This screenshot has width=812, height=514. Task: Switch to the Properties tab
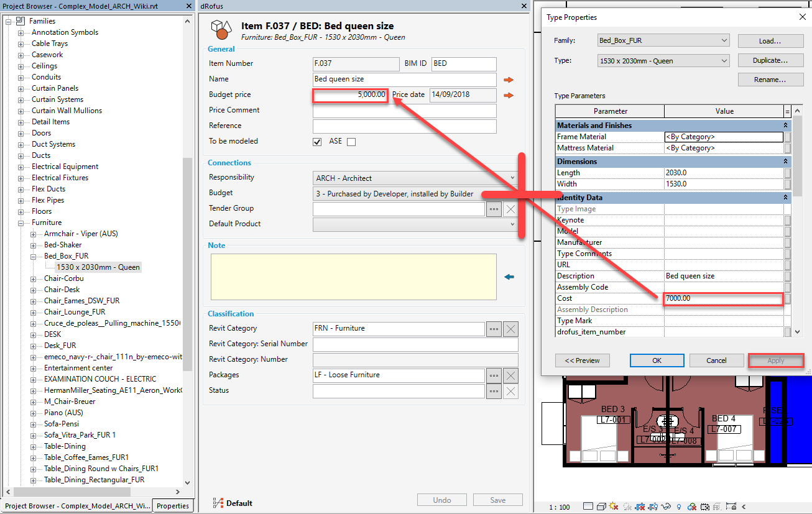(x=173, y=506)
